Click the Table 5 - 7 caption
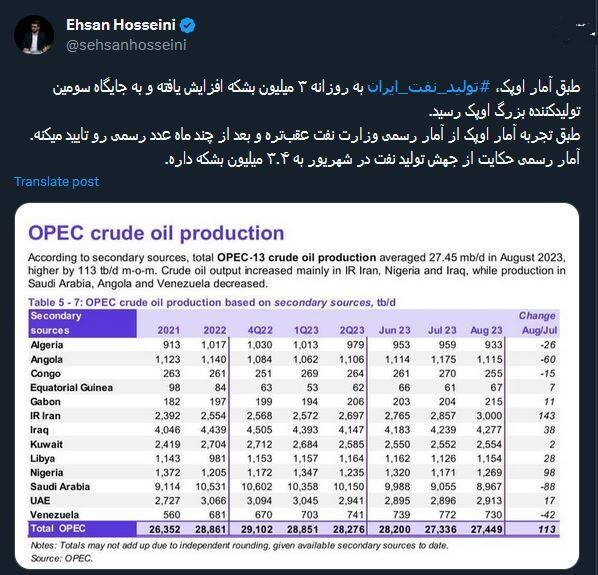This screenshot has width=598, height=575. coord(212,303)
